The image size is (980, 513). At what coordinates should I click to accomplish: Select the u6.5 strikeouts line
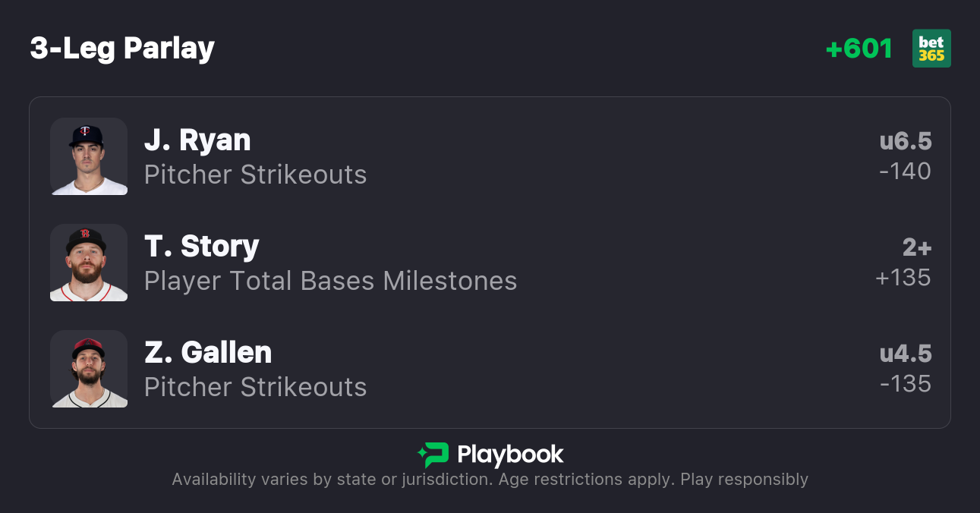coord(905,141)
